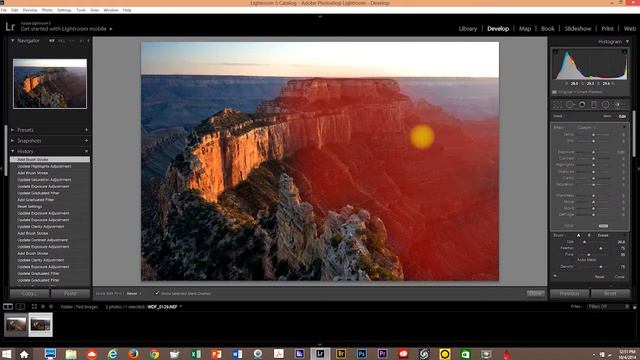Click the Copy button
Screen dimensions: 640x360
(29, 293)
